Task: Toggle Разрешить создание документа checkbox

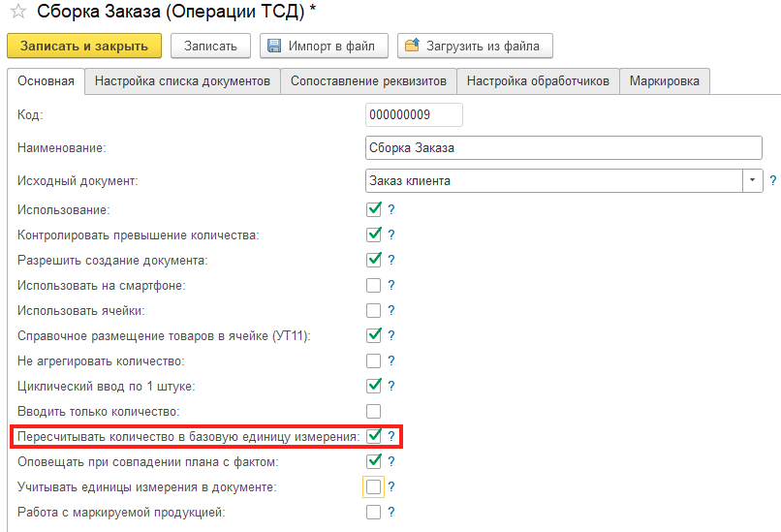Action: (374, 260)
